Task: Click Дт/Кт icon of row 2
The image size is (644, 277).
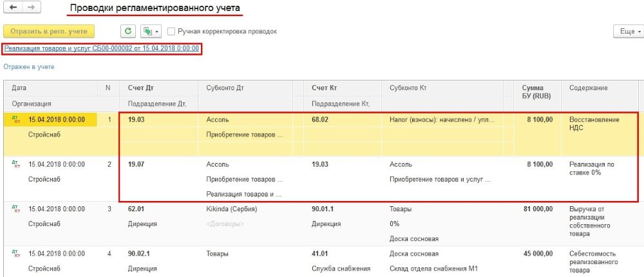Action: pyautogui.click(x=17, y=164)
